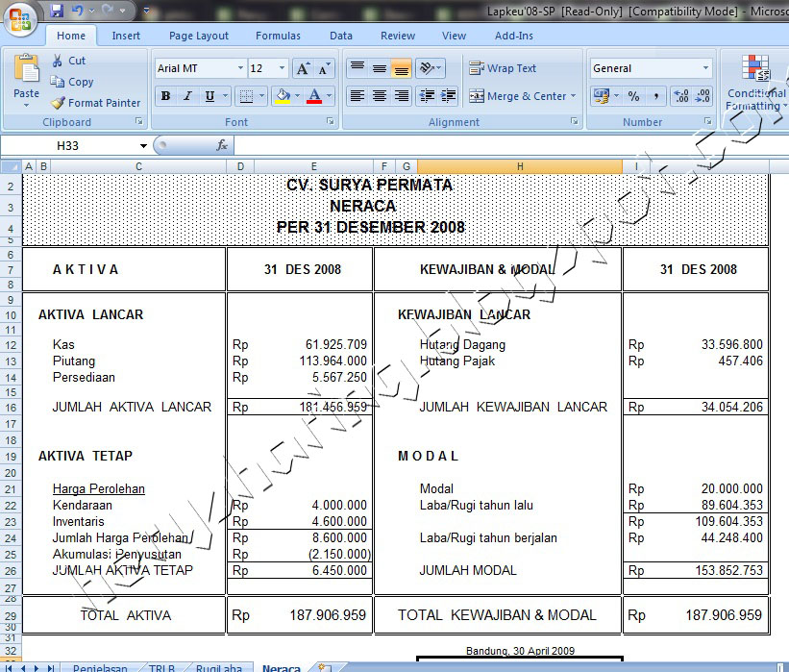Open the Font name dropdown
This screenshot has height=672, width=789.
(x=240, y=66)
